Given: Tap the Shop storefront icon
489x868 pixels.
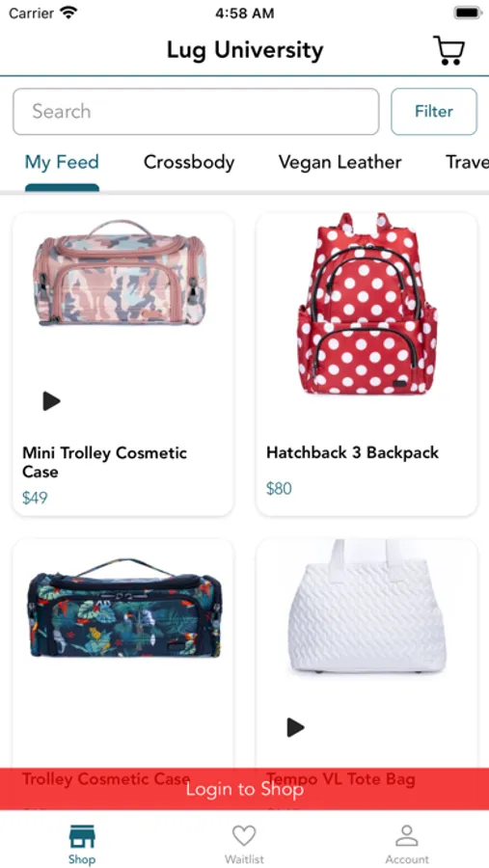Looking at the screenshot, I should click(x=82, y=836).
